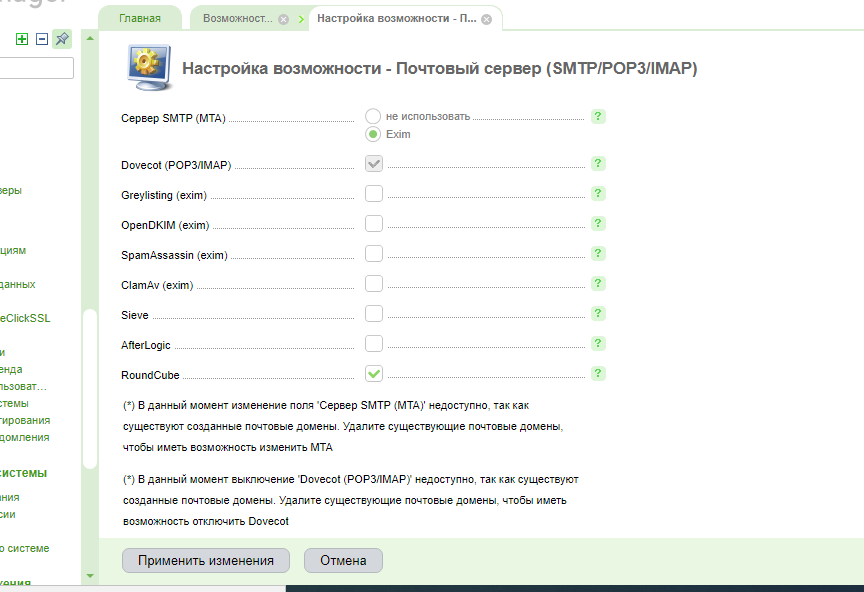Click the gear monitor icon in page header
The width and height of the screenshot is (864, 592).
pyautogui.click(x=144, y=68)
